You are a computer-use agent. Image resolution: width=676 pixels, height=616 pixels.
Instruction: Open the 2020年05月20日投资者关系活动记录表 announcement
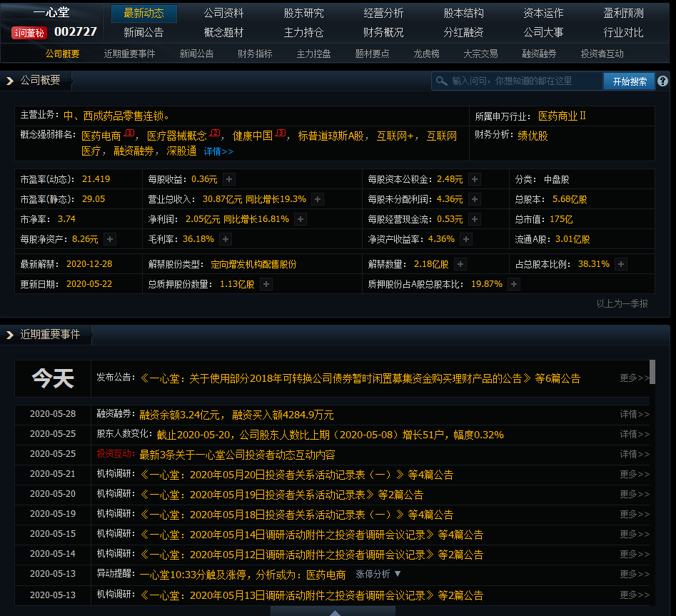point(297,475)
